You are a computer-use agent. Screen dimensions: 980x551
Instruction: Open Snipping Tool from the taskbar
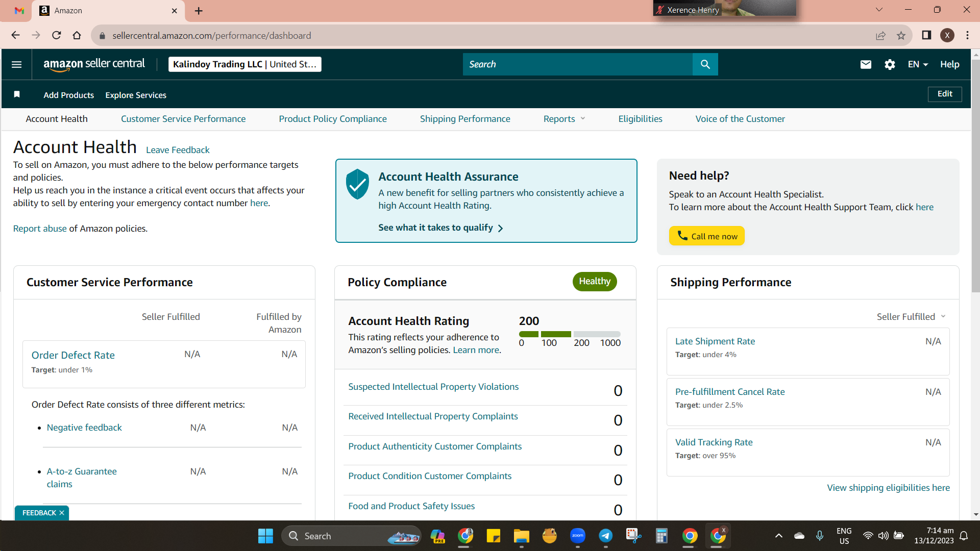(633, 536)
